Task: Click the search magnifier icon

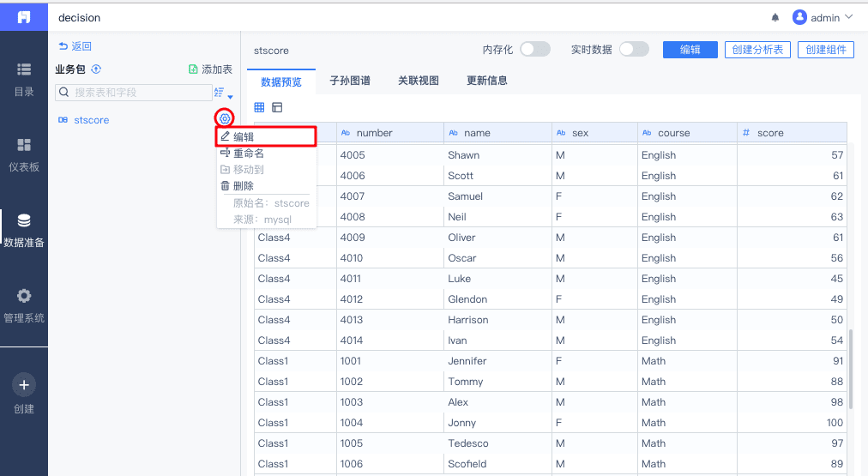Action: click(64, 92)
